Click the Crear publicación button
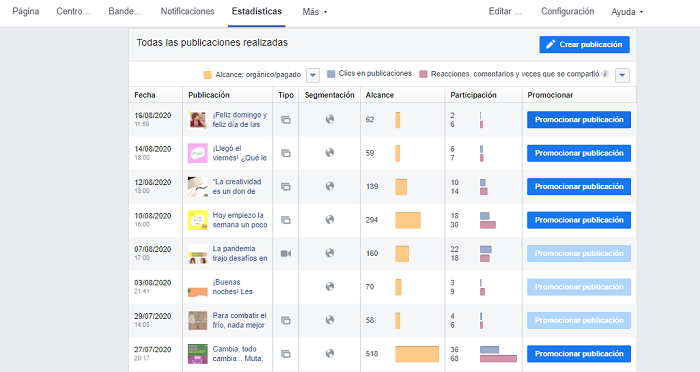This screenshot has height=372, width=700. 584,45
